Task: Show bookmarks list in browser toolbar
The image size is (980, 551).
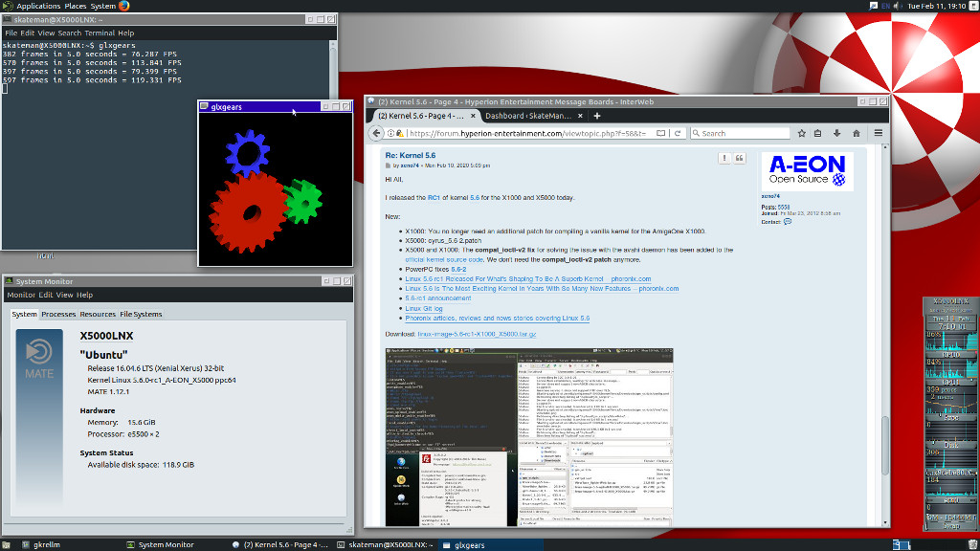Action: [818, 133]
